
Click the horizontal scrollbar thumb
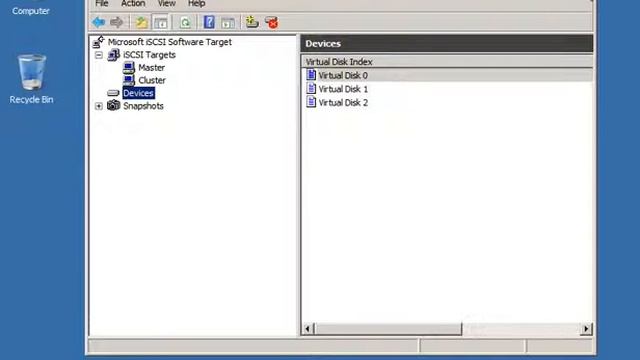tap(388, 329)
